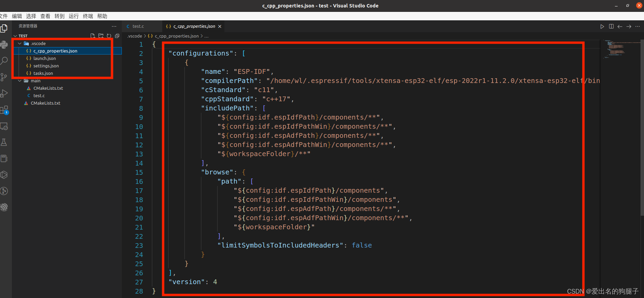Open editor more actions ellipsis
The height and width of the screenshot is (298, 644).
[x=638, y=26]
